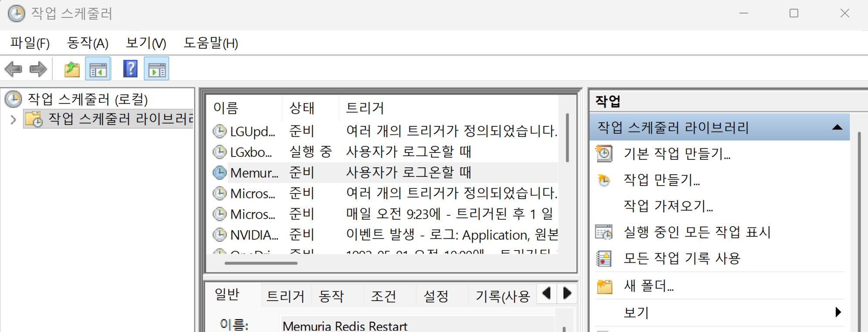Click the 작업 스케줄러 app icon in title bar

coord(17,14)
